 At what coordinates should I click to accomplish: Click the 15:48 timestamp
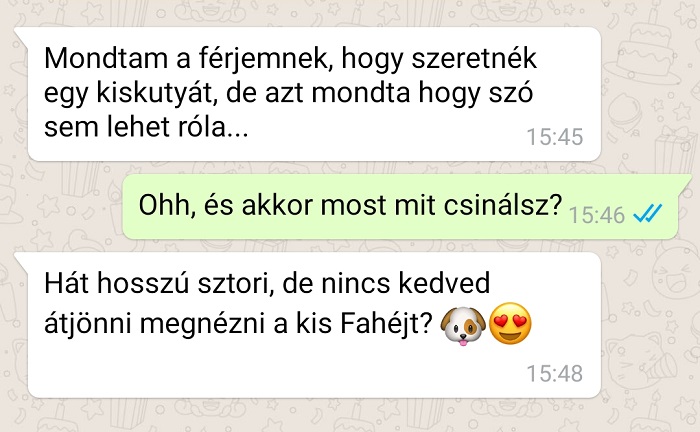[554, 374]
